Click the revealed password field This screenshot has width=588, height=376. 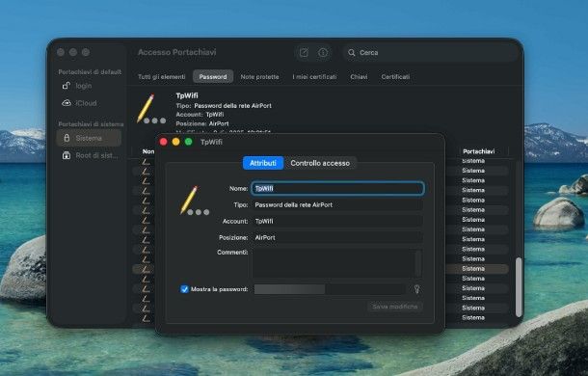point(330,289)
